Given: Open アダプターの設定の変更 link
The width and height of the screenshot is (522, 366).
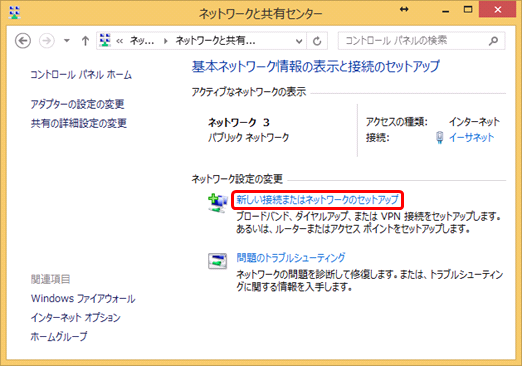Looking at the screenshot, I should (x=77, y=104).
